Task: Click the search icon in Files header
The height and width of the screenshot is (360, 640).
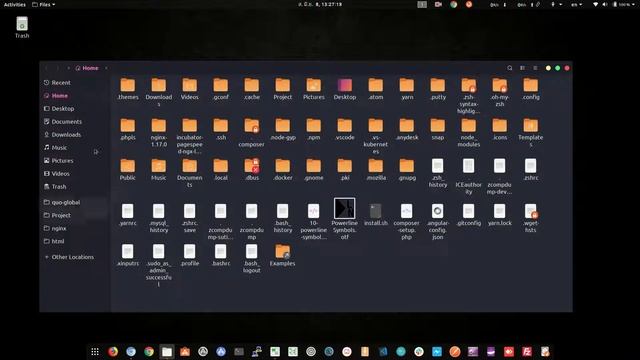Action: (510, 68)
